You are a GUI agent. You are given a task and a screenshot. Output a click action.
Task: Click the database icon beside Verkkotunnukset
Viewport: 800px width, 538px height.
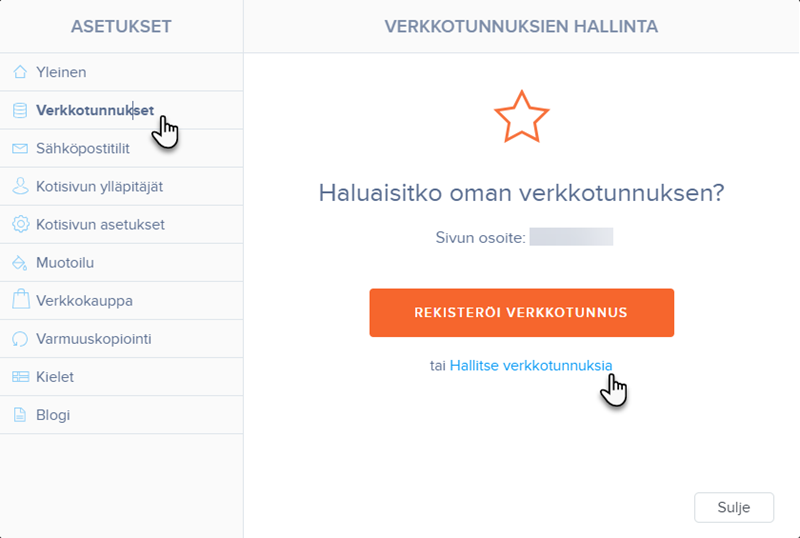pyautogui.click(x=20, y=110)
